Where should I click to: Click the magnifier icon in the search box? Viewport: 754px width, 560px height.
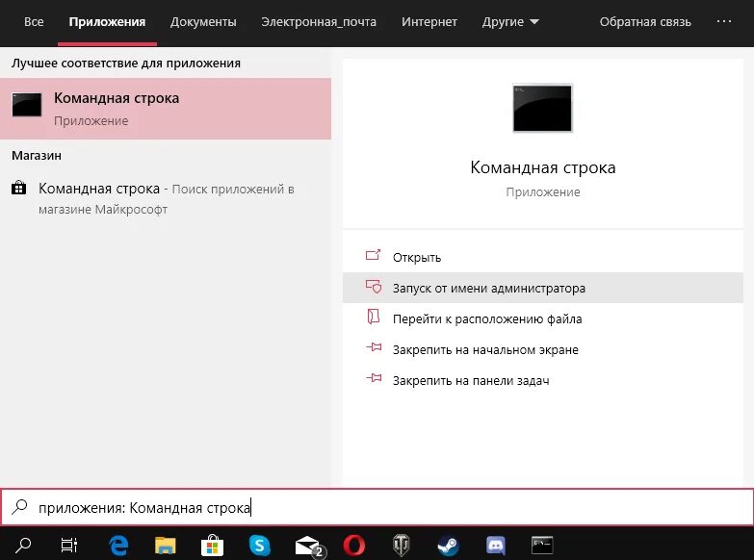point(19,507)
